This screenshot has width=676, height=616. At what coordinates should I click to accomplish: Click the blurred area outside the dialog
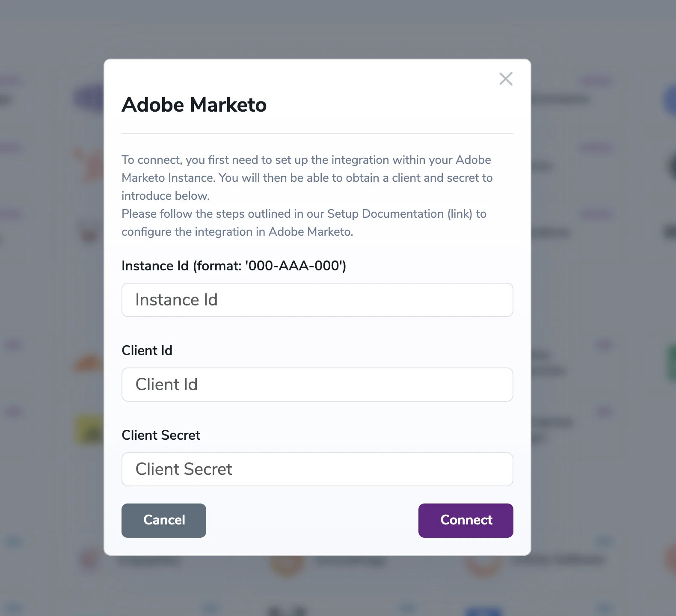[51, 299]
